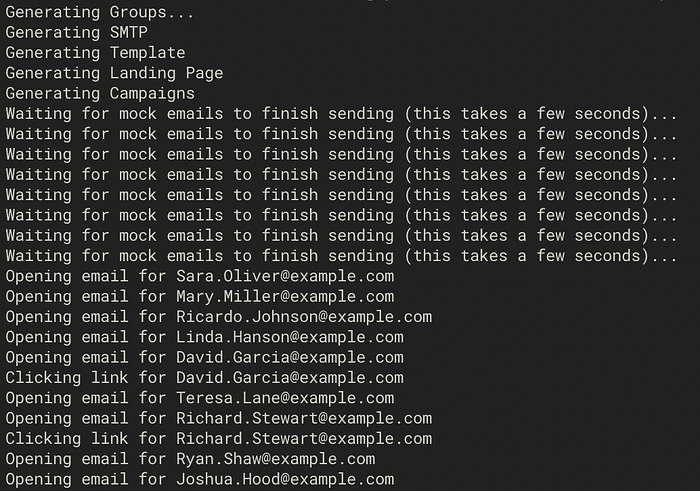
Task: Click David.Garcia's address on the "Opening email" line
Action: tap(290, 357)
